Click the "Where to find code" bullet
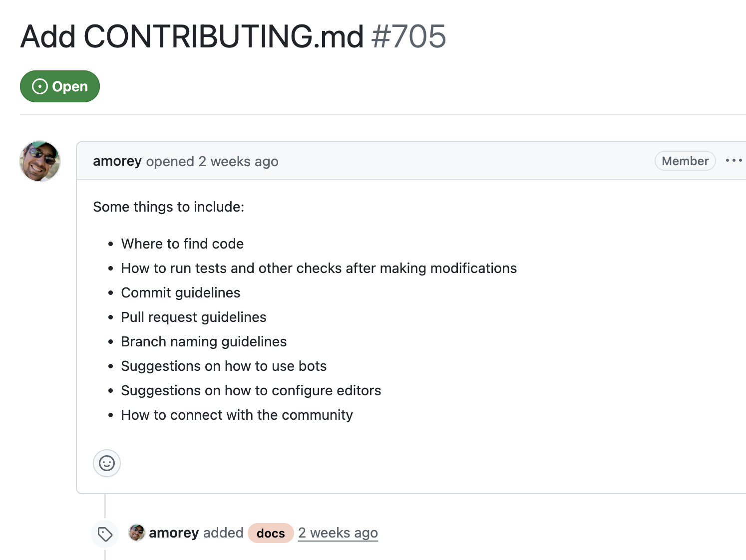This screenshot has width=746, height=560. (x=182, y=244)
